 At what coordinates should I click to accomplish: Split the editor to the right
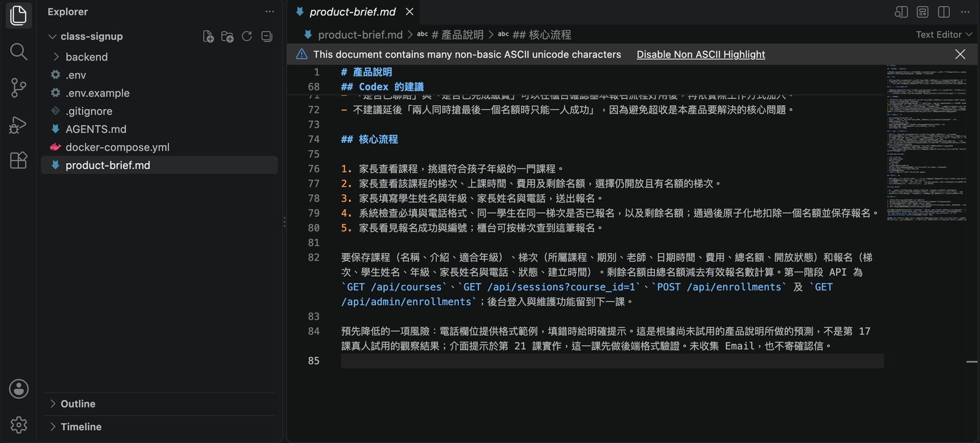pos(944,12)
